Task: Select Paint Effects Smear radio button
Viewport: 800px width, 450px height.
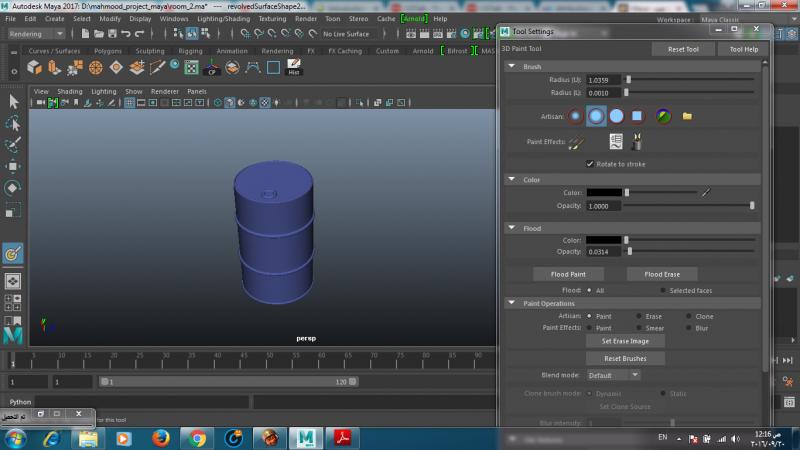Action: [x=639, y=328]
